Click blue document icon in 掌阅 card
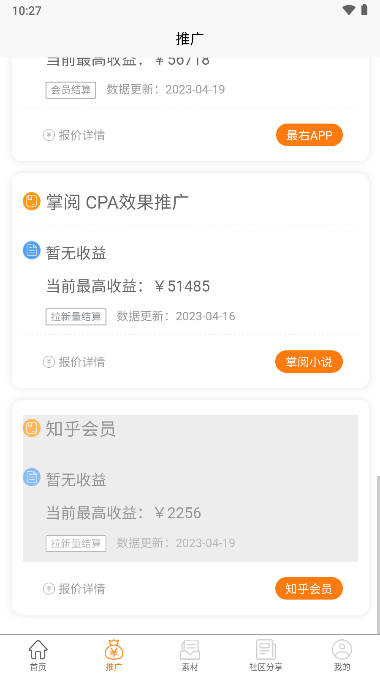This screenshot has width=380, height=677. point(32,250)
